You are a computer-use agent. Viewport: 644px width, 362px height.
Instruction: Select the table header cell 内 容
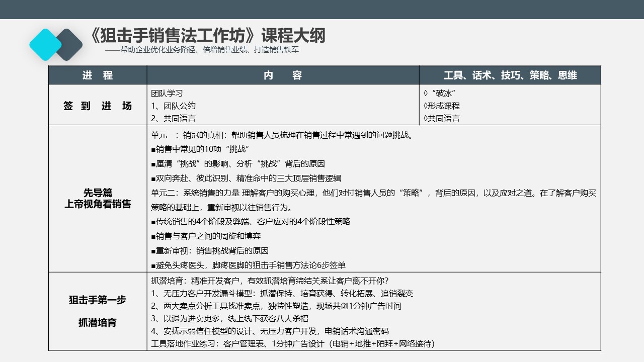[283, 75]
